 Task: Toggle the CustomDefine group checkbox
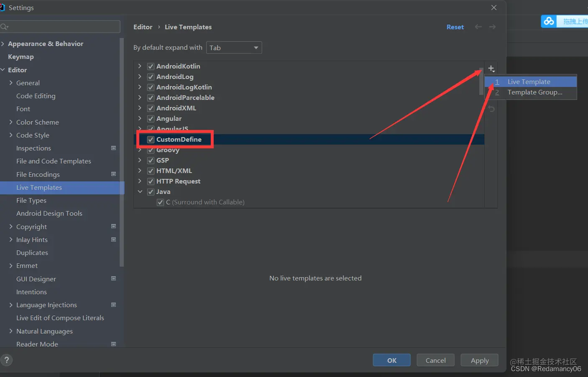[x=151, y=140]
